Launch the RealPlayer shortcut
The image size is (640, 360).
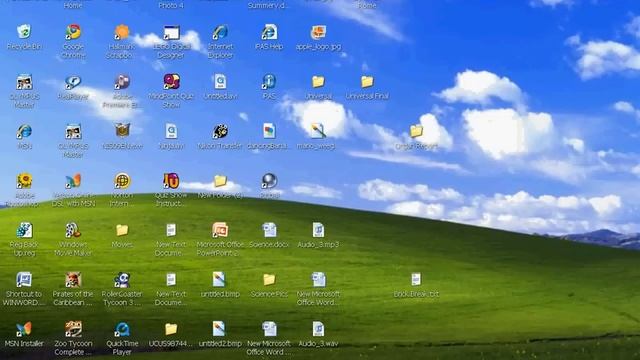pos(73,82)
